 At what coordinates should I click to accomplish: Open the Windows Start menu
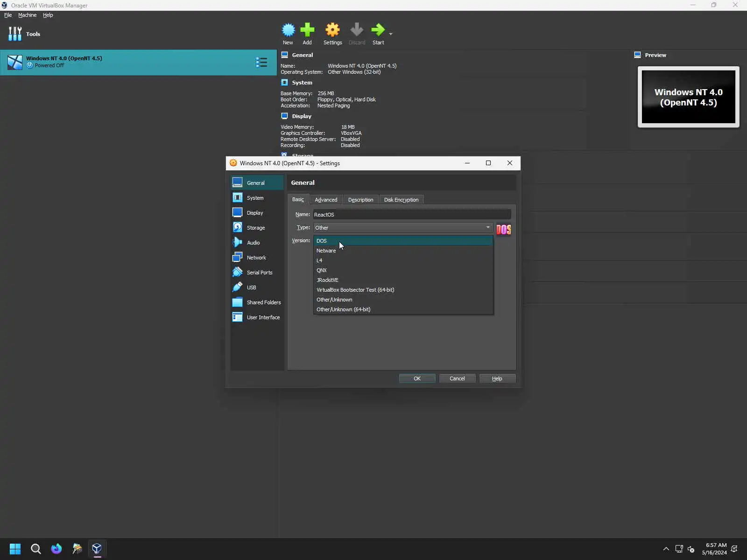click(15, 549)
